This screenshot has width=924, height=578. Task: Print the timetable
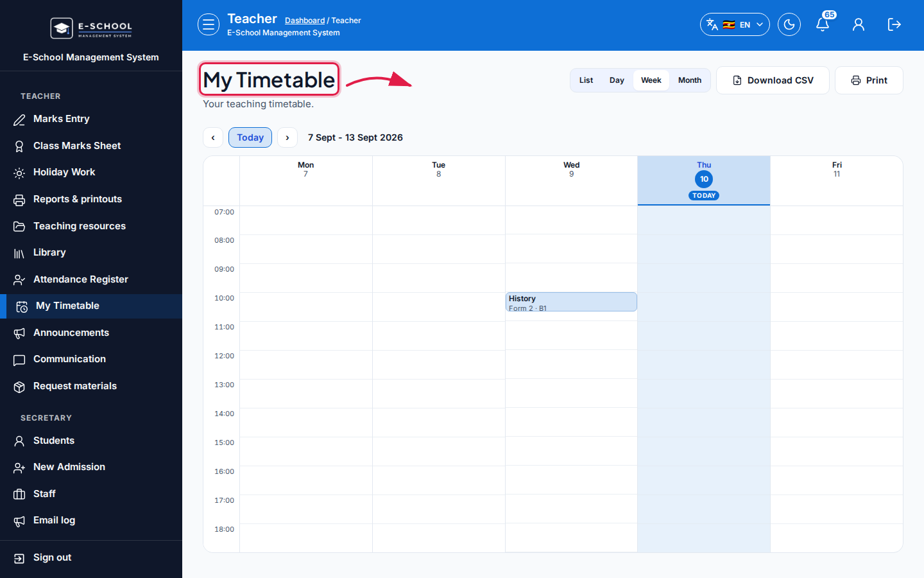click(x=869, y=80)
